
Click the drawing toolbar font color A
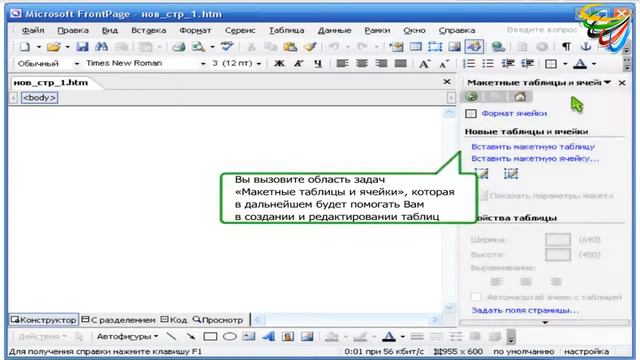pos(389,336)
